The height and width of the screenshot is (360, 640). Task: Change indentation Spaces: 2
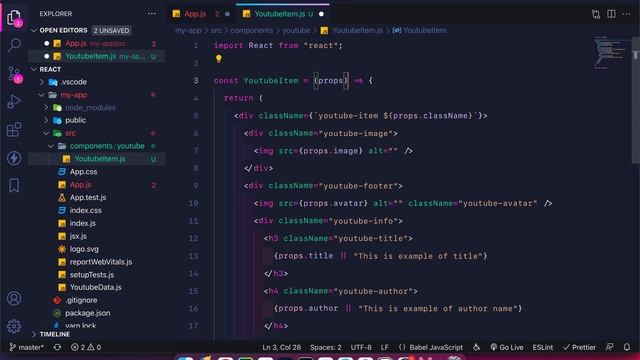pyautogui.click(x=325, y=347)
